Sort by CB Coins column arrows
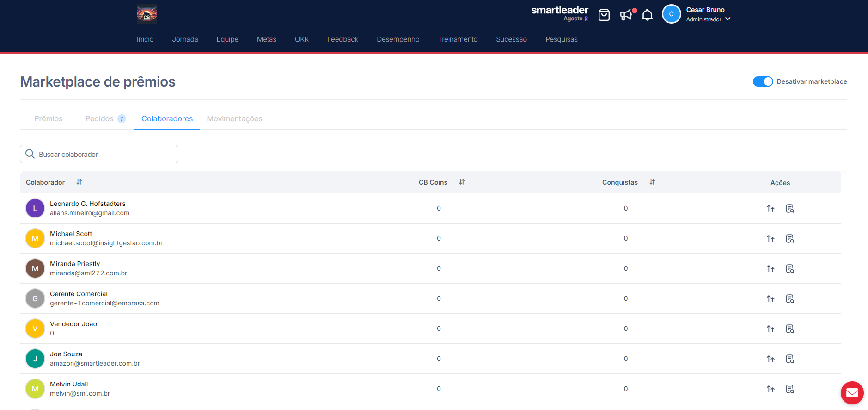The image size is (868, 410). 462,182
